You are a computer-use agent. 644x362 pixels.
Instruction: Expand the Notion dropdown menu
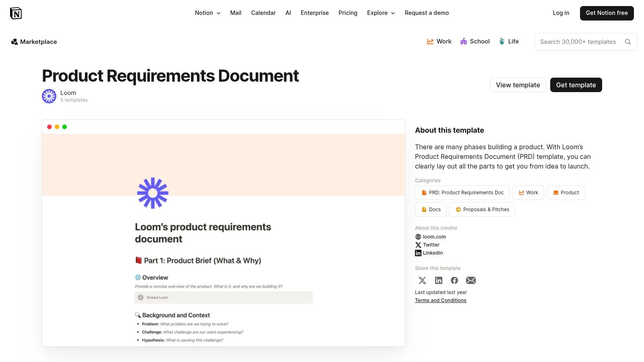(207, 13)
